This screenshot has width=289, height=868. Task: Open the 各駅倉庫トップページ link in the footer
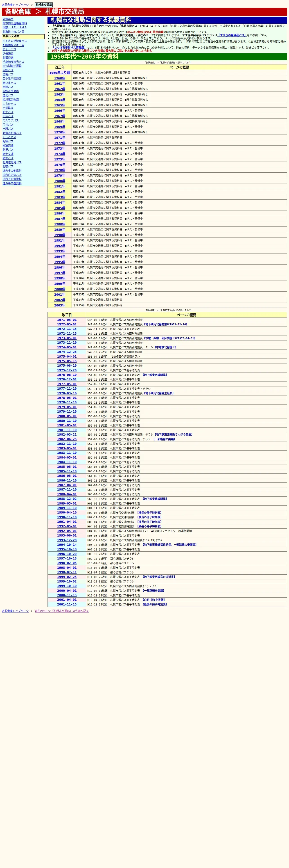point(15,611)
